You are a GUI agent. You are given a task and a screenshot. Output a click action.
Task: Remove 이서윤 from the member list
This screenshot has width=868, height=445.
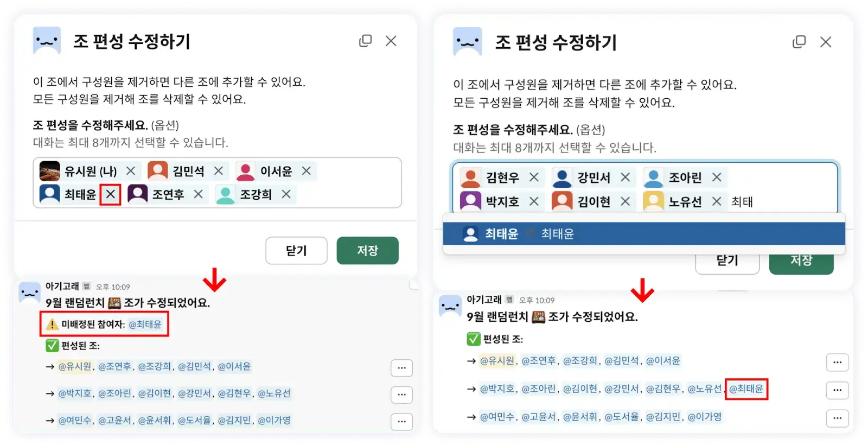coord(307,171)
